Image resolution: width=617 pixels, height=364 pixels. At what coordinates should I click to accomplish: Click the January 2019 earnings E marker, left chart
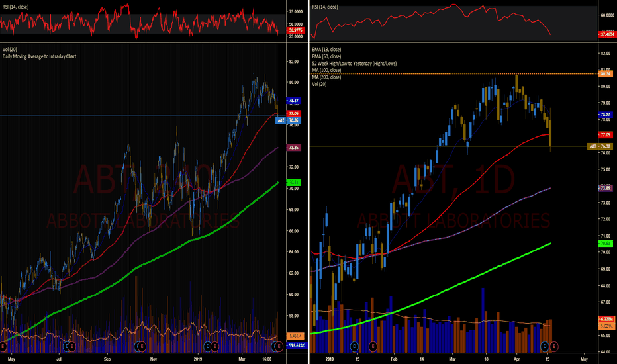(214, 347)
